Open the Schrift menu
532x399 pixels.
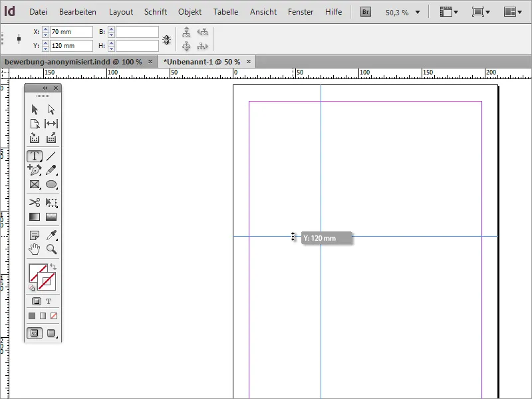click(x=155, y=12)
